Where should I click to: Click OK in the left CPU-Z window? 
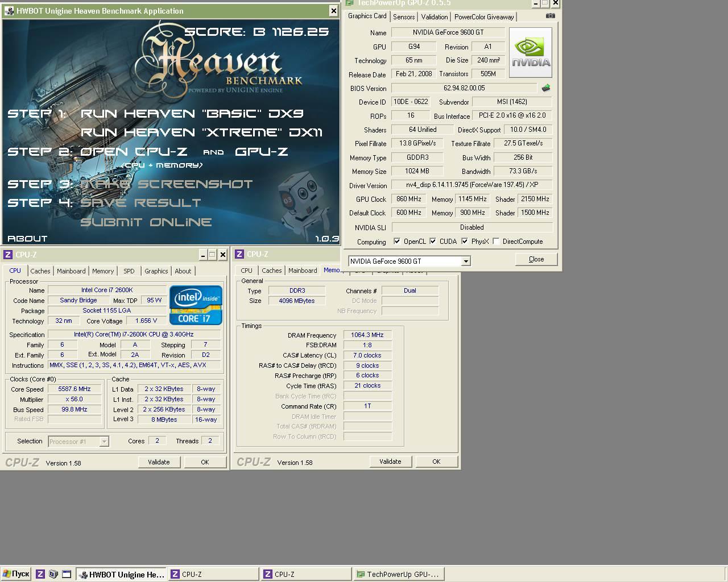(x=205, y=462)
